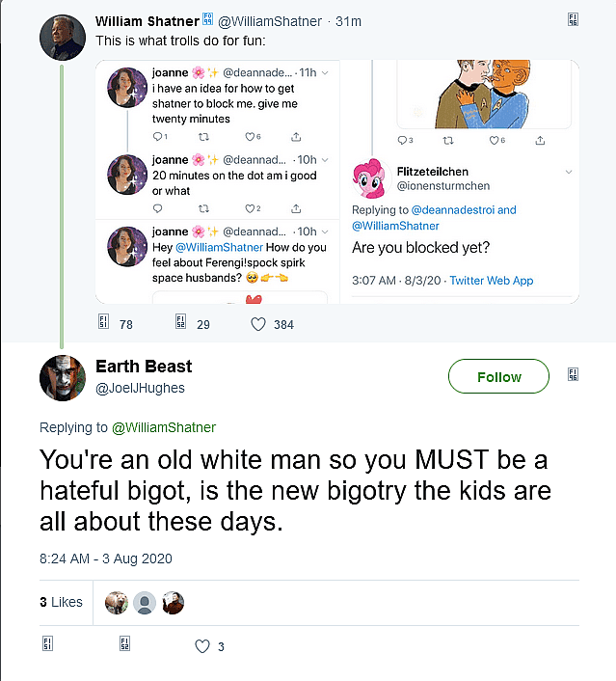Viewport: 616px width, 681px height.
Task: Like Earth Beast's tweet showing 3 likes
Action: [x=202, y=646]
